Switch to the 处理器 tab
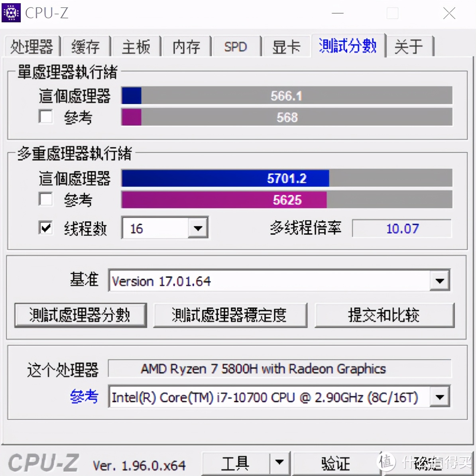 point(32,46)
